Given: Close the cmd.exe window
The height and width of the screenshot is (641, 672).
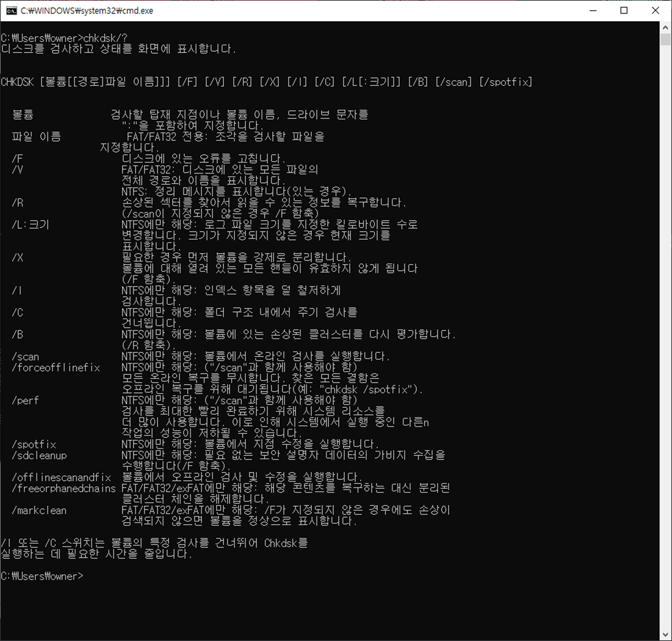Looking at the screenshot, I should (655, 11).
